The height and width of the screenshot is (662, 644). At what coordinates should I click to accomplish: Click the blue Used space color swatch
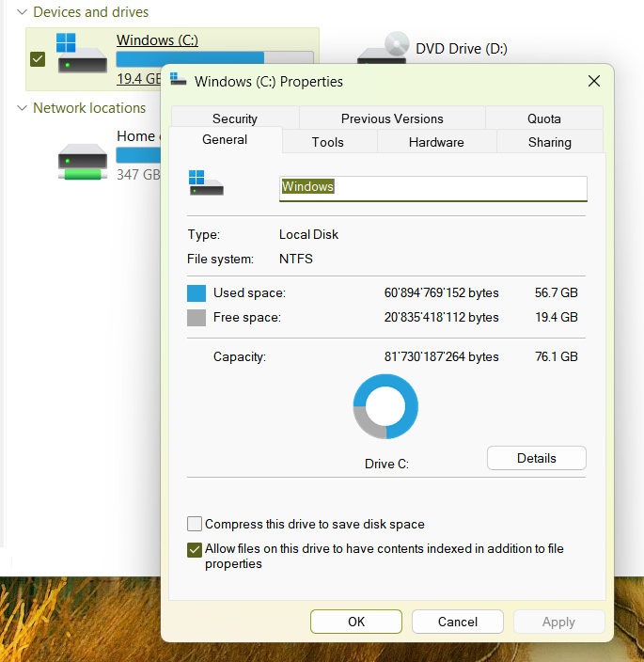196,292
